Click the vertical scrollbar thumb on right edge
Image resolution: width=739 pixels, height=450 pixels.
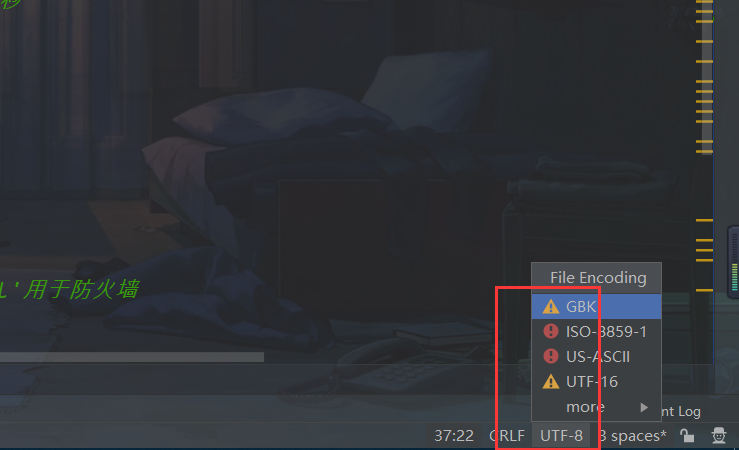click(x=707, y=78)
